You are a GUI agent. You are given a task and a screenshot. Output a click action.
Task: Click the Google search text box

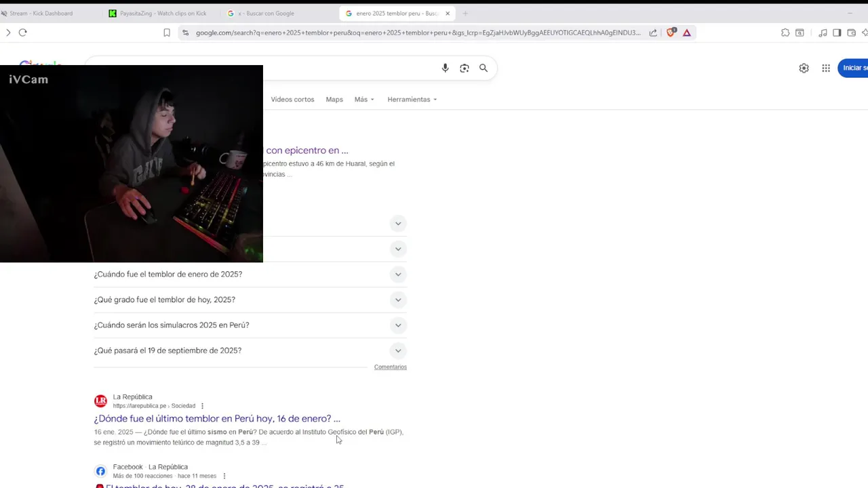pos(346,68)
